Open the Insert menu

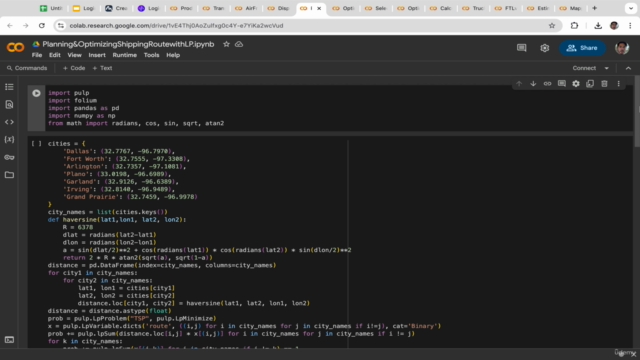(x=97, y=55)
